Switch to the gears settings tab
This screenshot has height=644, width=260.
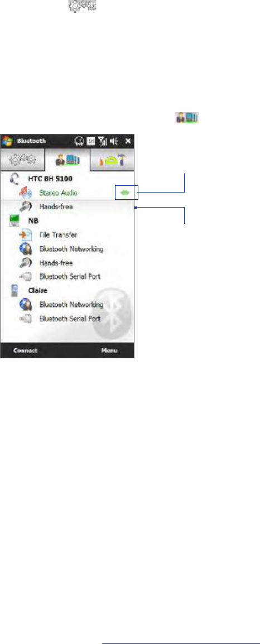click(22, 160)
